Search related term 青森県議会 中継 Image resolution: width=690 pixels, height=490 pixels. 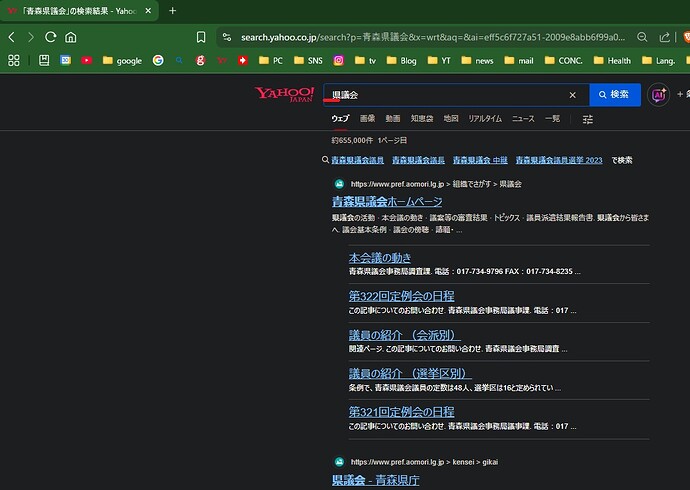click(480, 160)
